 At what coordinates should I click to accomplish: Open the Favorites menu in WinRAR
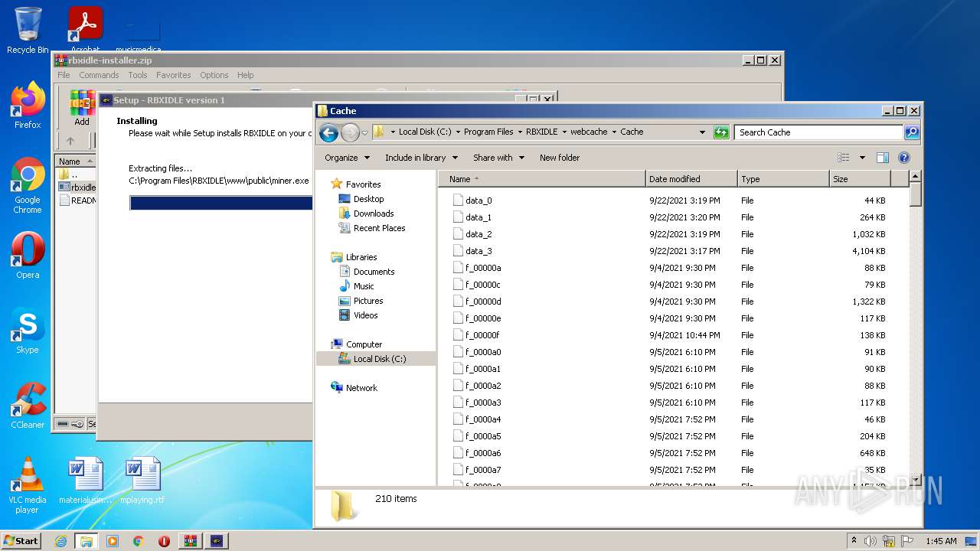(x=174, y=75)
